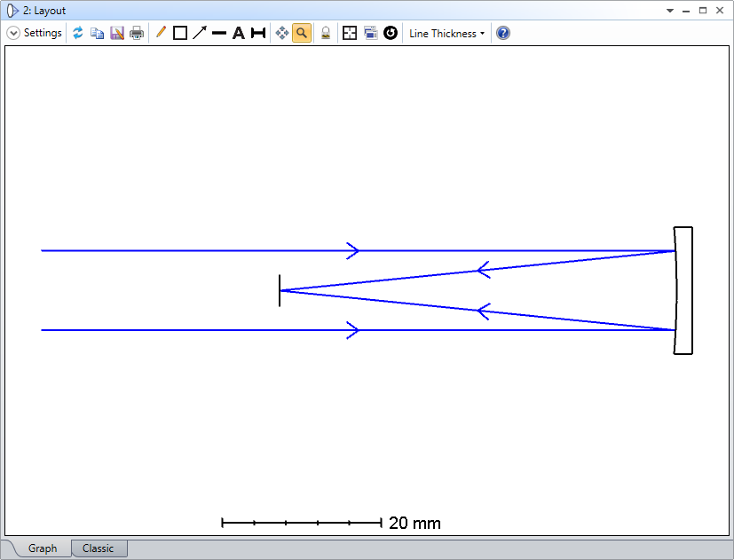This screenshot has width=734, height=560.
Task: Minimize the Layout window
Action: (x=686, y=11)
